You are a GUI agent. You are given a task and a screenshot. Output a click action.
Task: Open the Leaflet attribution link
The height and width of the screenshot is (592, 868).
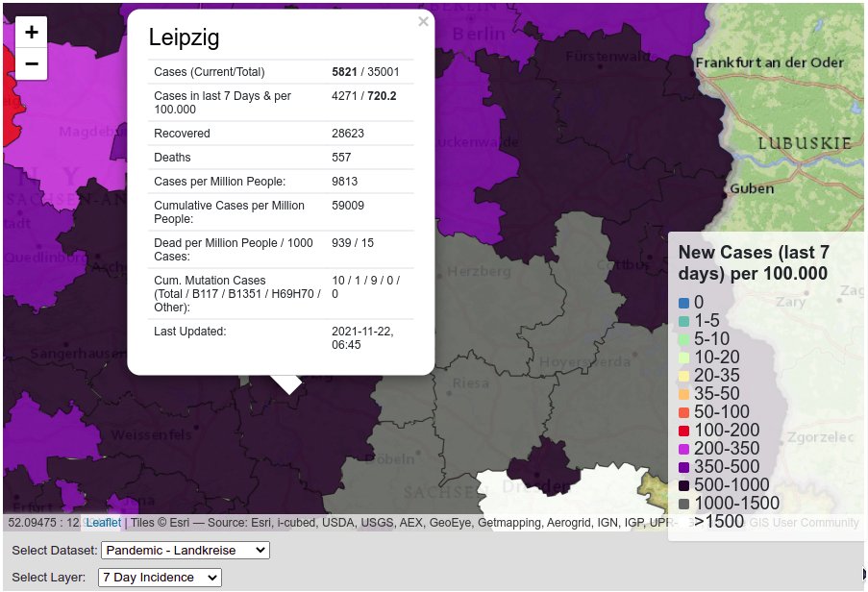point(104,522)
